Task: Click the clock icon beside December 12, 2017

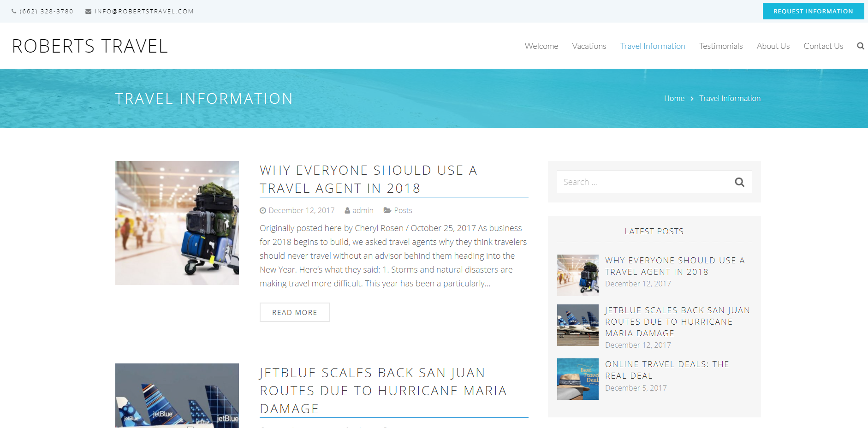Action: [263, 210]
